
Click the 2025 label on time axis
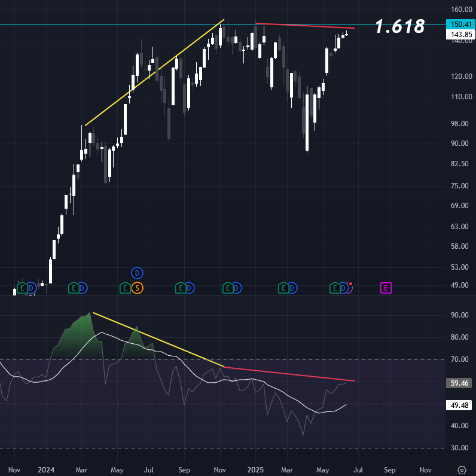point(255,470)
